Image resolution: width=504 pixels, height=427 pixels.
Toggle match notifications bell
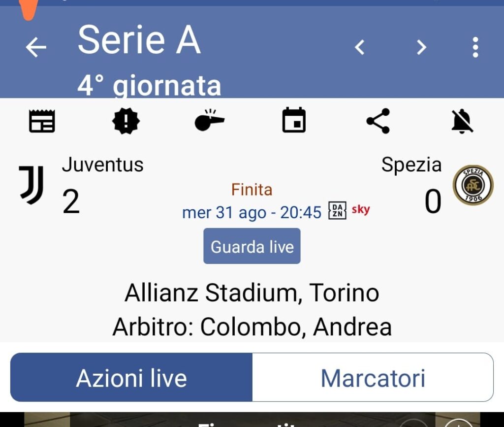click(462, 121)
